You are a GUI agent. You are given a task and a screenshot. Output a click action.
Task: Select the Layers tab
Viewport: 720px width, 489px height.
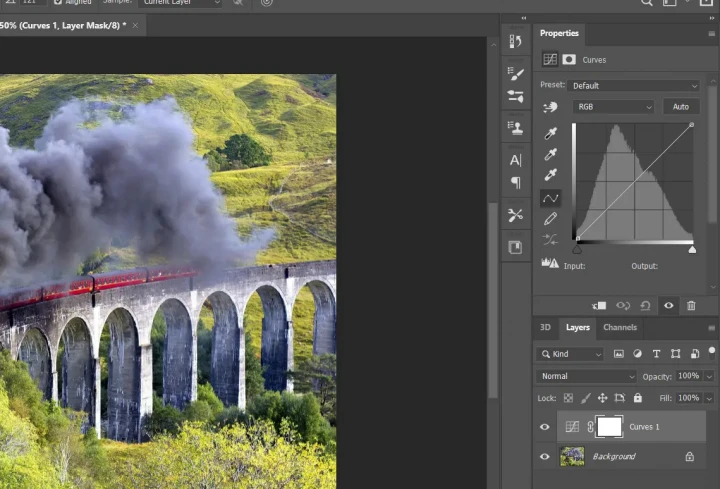[578, 327]
